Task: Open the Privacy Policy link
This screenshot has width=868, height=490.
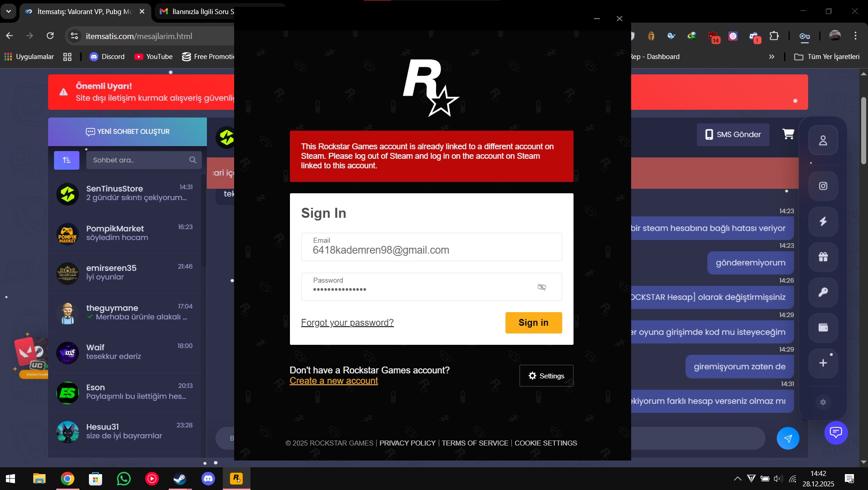Action: [x=407, y=443]
